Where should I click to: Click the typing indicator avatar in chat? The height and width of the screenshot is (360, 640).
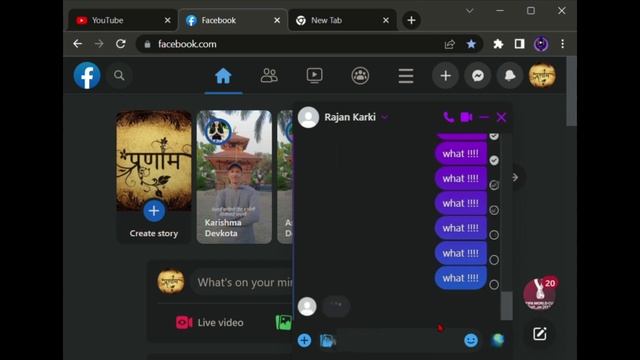307,306
